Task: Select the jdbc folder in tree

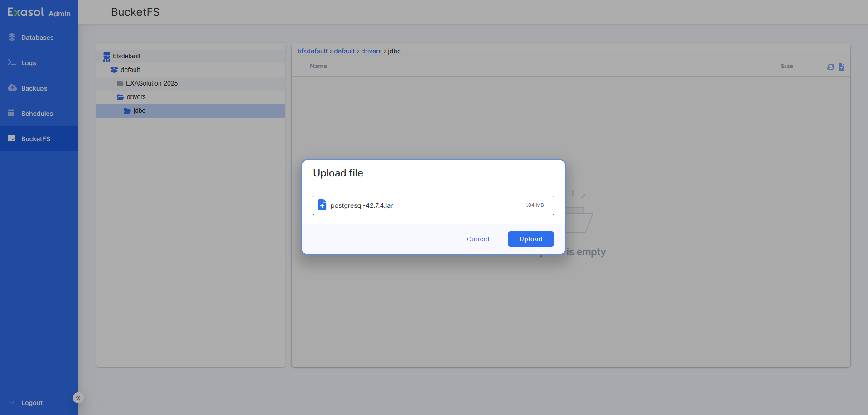Action: coord(139,110)
